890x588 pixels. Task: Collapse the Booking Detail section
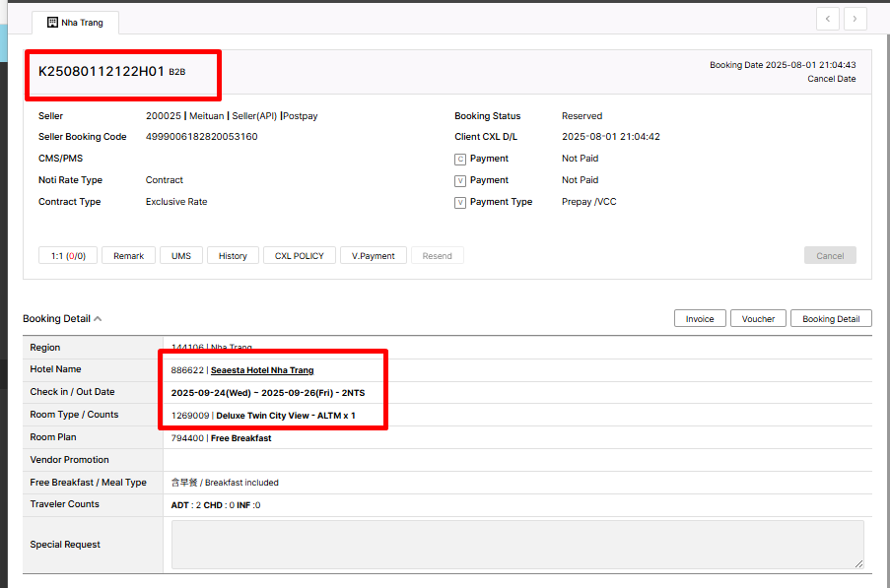coord(98,319)
